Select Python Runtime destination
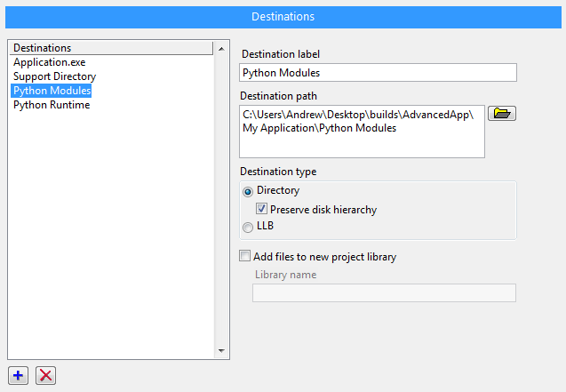The image size is (566, 392). tap(52, 105)
